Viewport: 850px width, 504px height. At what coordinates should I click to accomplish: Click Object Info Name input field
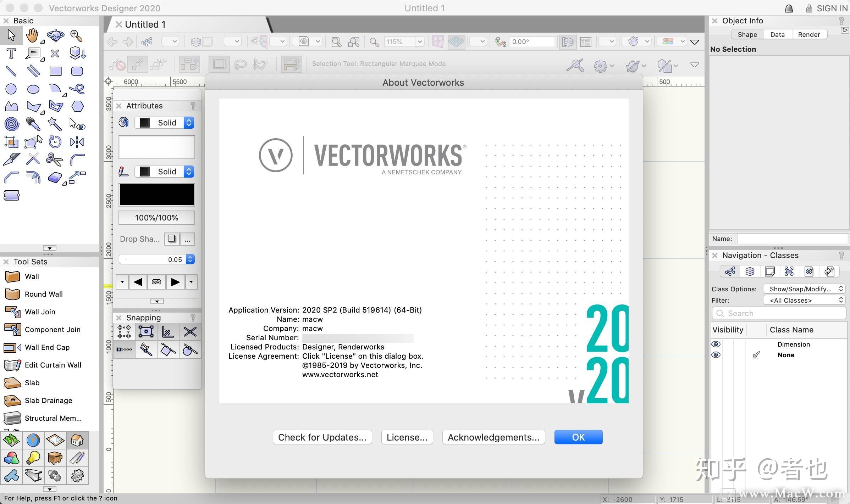792,239
